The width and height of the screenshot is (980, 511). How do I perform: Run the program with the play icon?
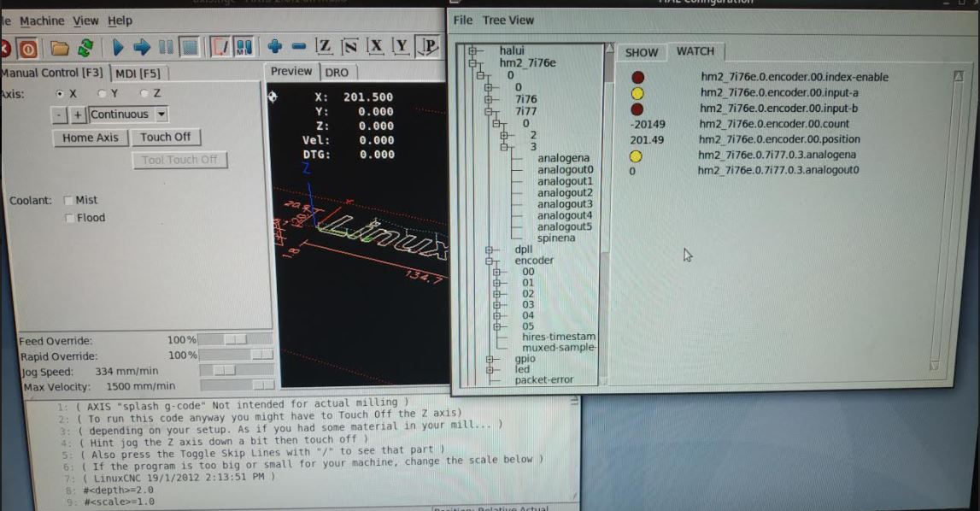click(x=118, y=47)
